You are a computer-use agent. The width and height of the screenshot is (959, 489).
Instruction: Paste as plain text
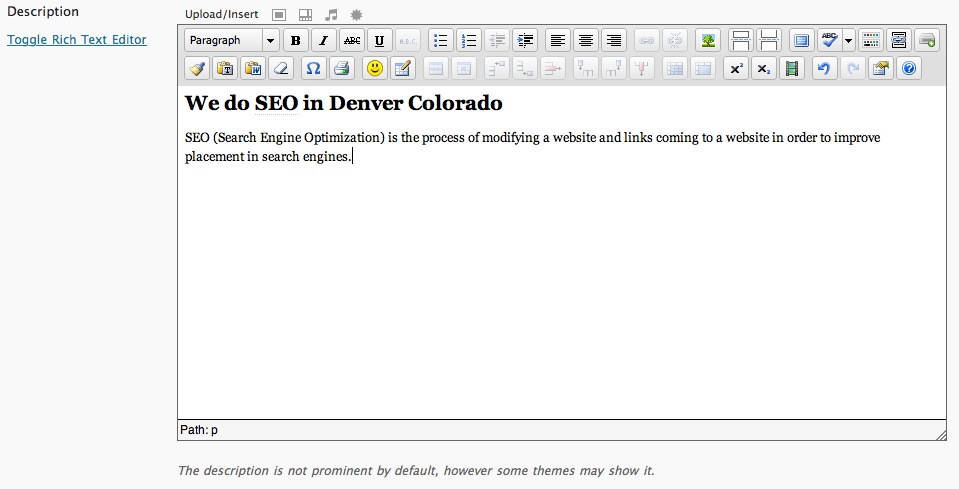pos(225,68)
